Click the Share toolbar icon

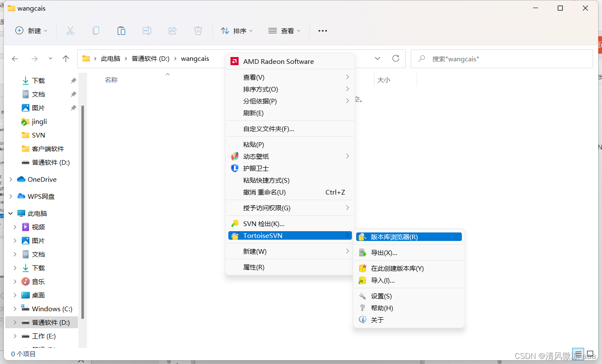pyautogui.click(x=173, y=31)
